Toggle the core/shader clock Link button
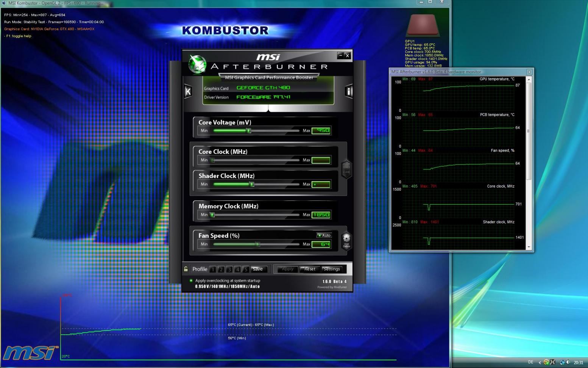The width and height of the screenshot is (588, 368). (346, 169)
